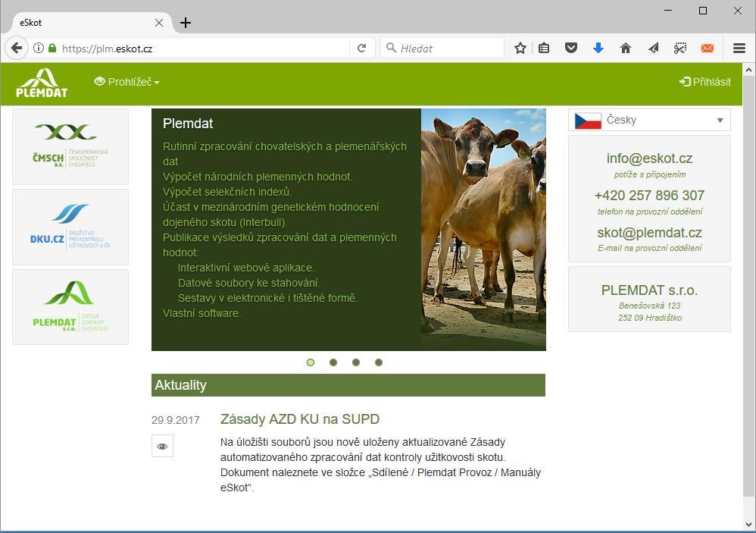756x533 pixels.
Task: Click the address text Benešovská 123
Action: (649, 306)
